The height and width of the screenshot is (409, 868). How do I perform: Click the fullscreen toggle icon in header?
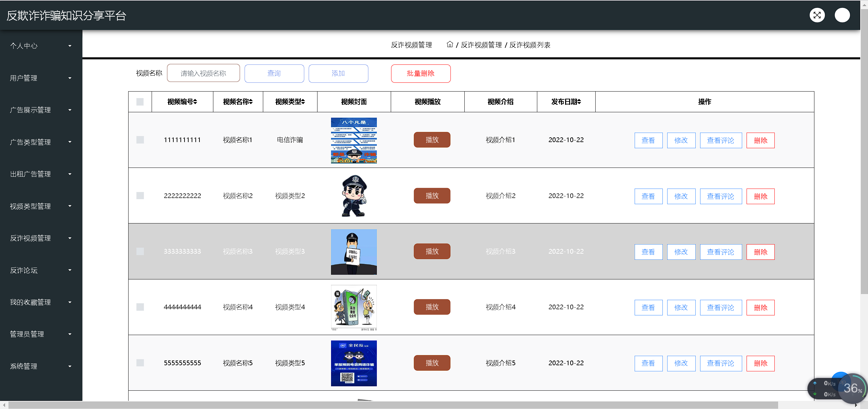[817, 15]
